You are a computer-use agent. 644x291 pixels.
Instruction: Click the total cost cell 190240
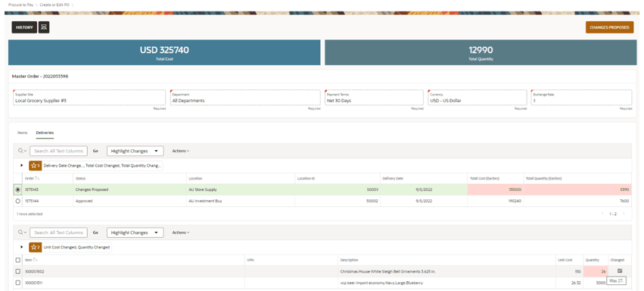tap(496, 201)
